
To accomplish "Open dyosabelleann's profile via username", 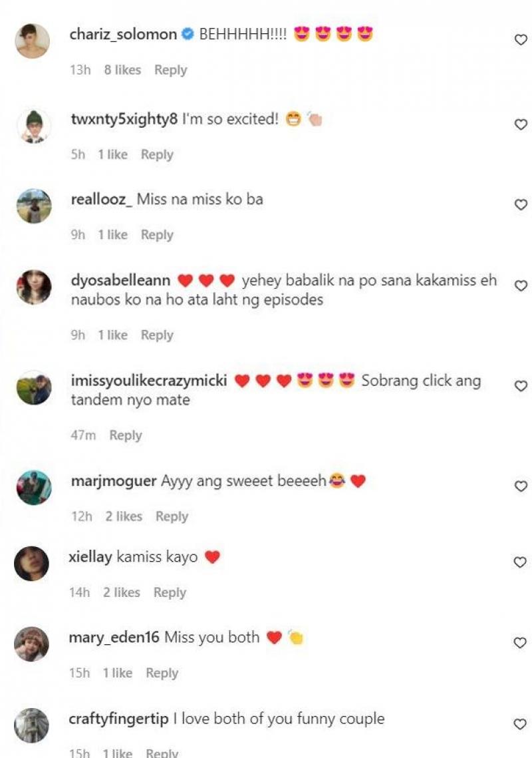I will coord(121,280).
